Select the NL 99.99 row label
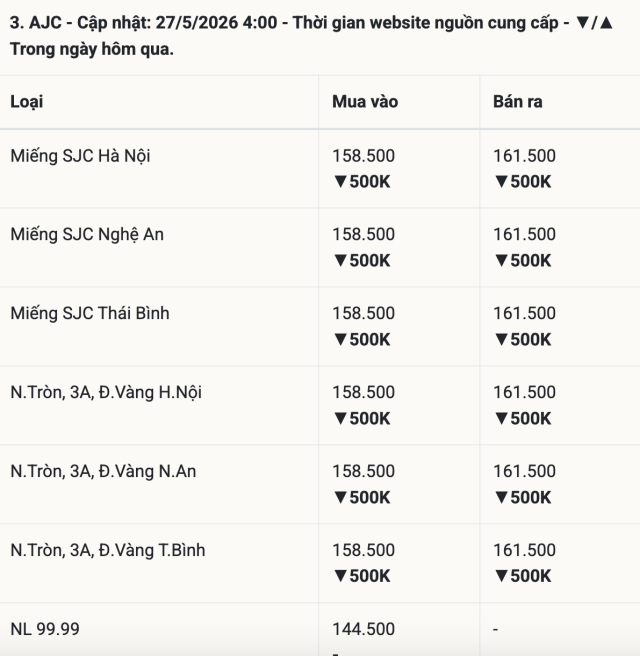640x656 pixels. tap(45, 629)
